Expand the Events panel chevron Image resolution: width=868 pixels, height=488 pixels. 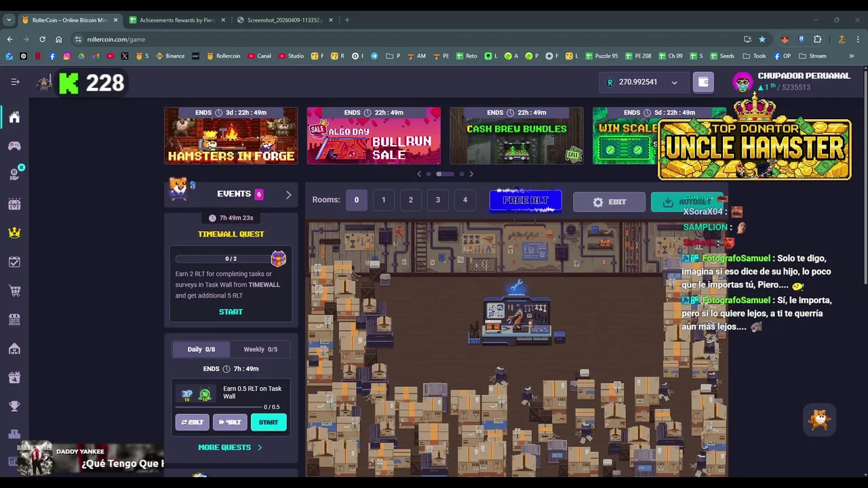point(288,195)
